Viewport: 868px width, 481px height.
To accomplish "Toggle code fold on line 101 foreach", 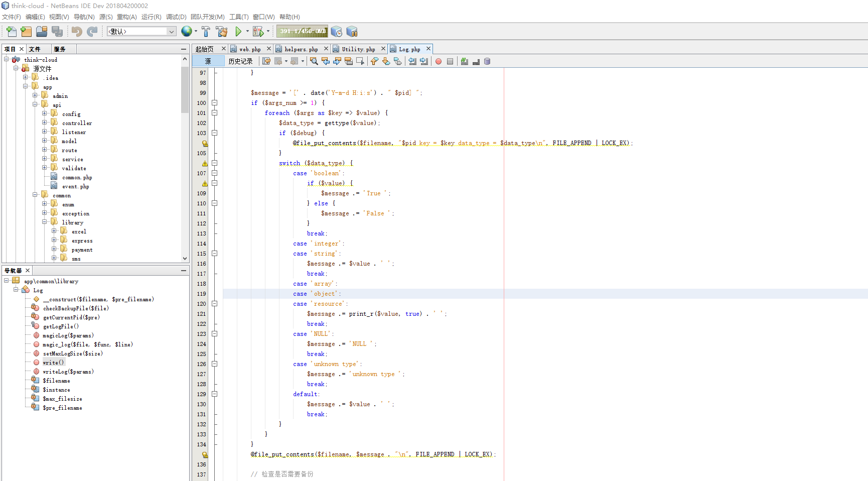I will [x=214, y=112].
